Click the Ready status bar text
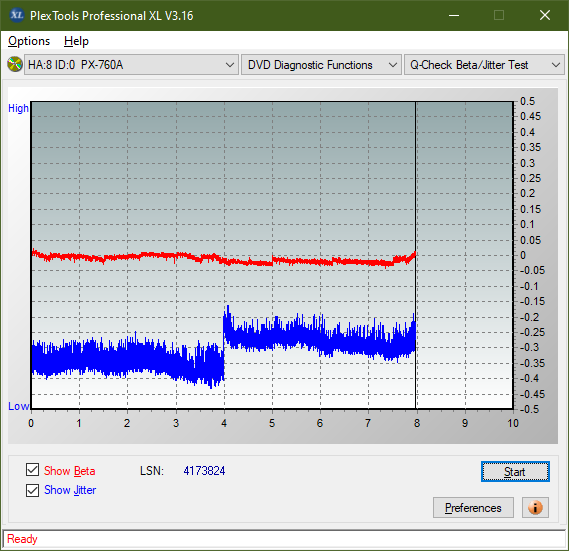 coord(22,539)
